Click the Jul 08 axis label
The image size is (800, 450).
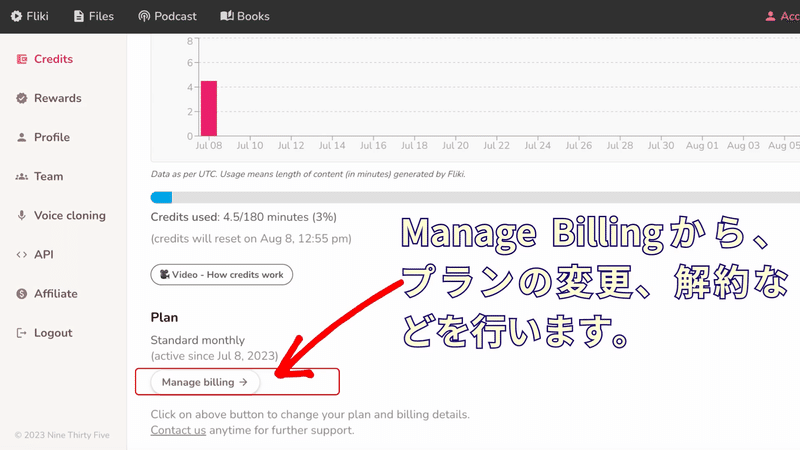pyautogui.click(x=209, y=145)
